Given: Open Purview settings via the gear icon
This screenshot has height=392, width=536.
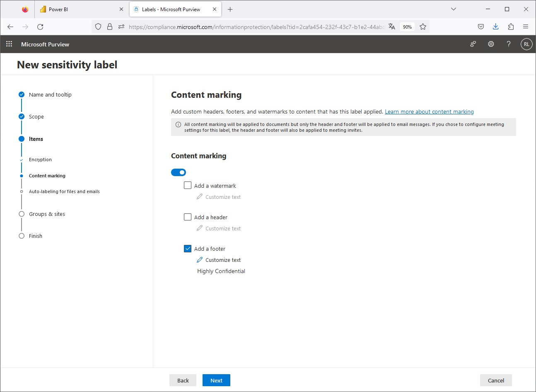Looking at the screenshot, I should [491, 44].
